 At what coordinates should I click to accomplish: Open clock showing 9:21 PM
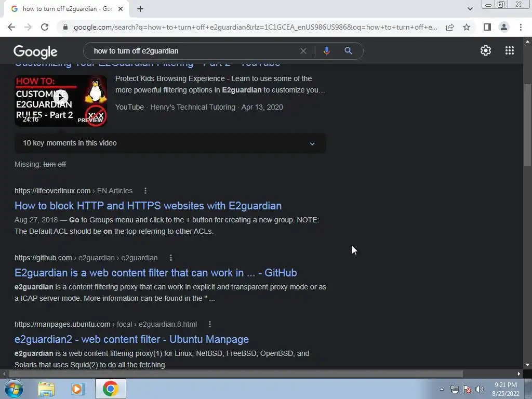(506, 389)
